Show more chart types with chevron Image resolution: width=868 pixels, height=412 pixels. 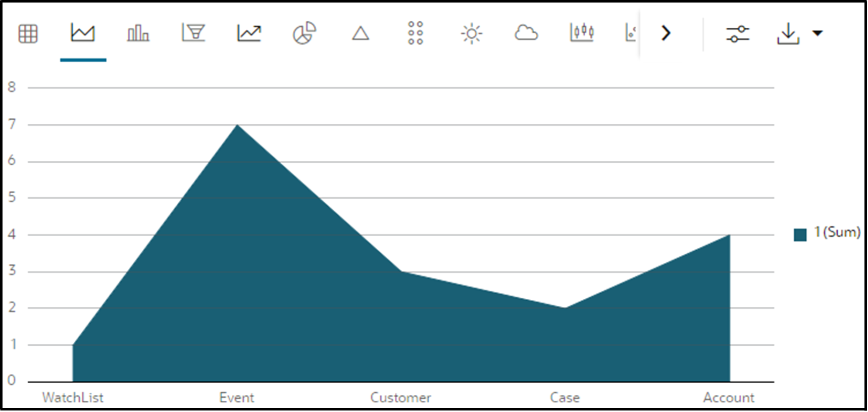pyautogui.click(x=666, y=33)
